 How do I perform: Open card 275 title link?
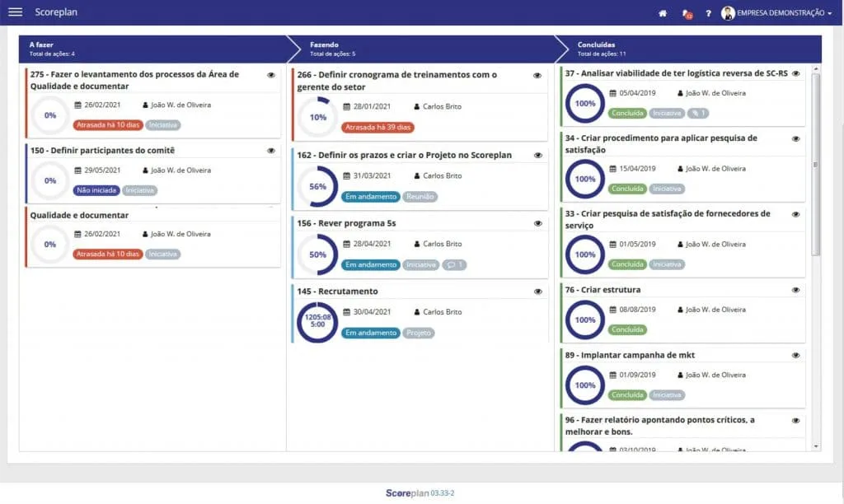coord(134,80)
